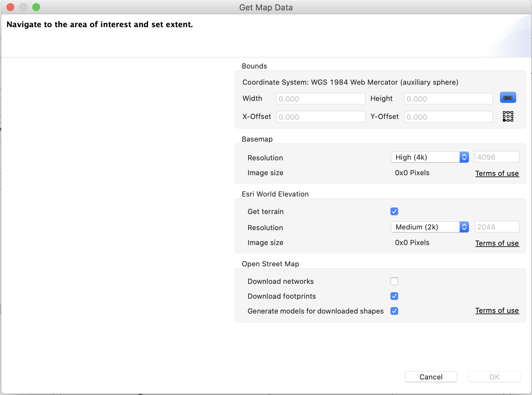This screenshot has width=532, height=395.
Task: Open Basemap resolution High (4k) dropdown
Action: [x=430, y=157]
